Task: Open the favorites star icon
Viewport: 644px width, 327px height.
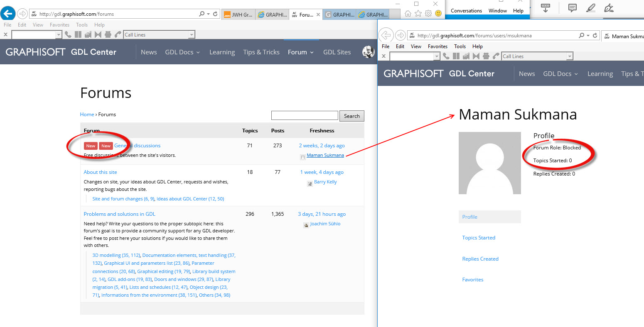Action: pyautogui.click(x=418, y=14)
